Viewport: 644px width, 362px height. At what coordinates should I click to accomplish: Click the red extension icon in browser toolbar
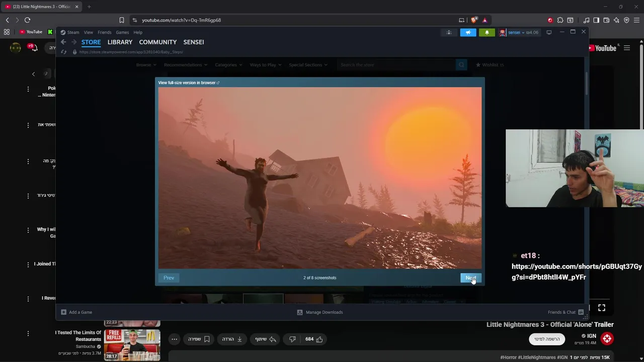tap(550, 20)
